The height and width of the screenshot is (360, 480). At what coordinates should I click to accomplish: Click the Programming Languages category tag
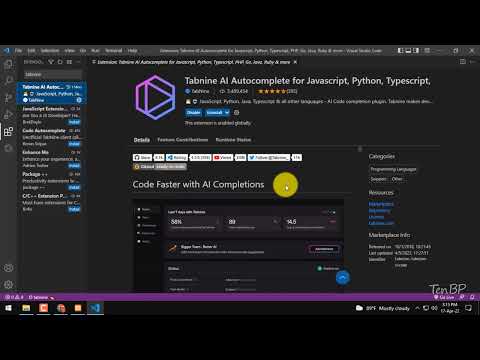[393, 169]
